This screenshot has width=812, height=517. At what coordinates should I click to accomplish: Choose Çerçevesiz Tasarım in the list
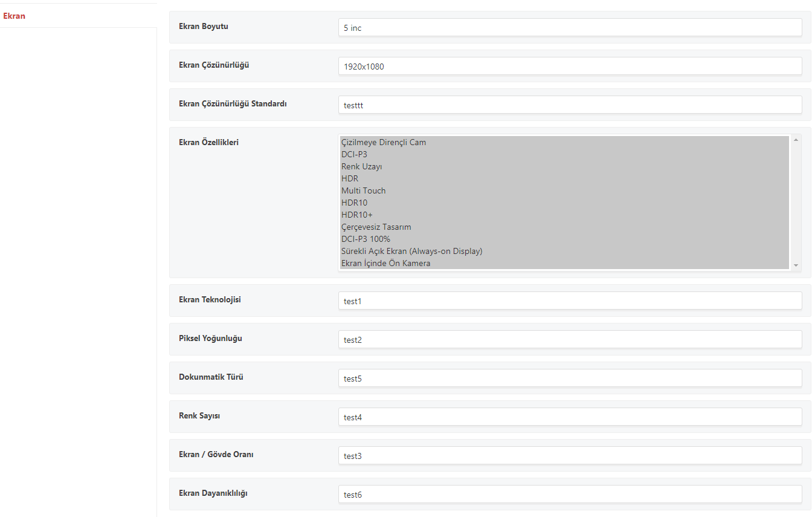tap(564, 227)
